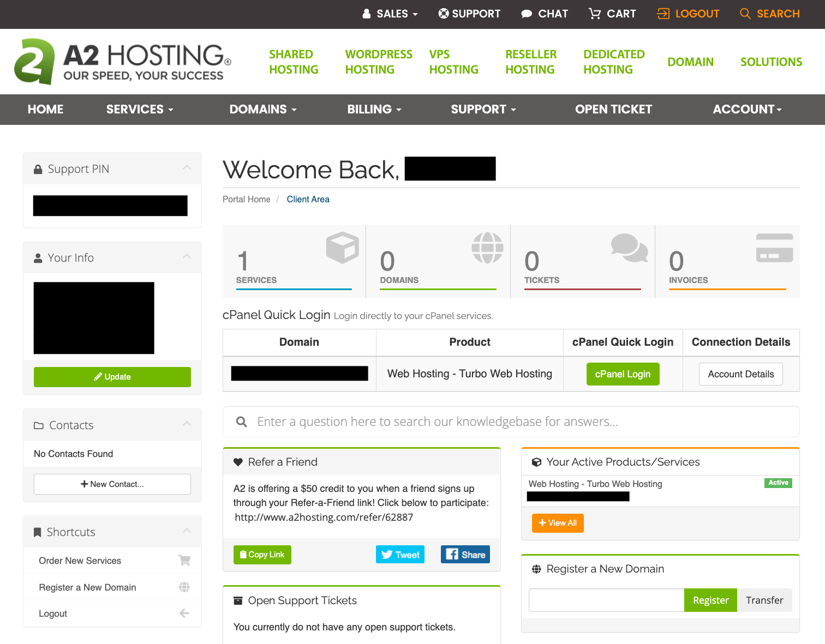Collapse the Support PIN panel chevron
The width and height of the screenshot is (825, 644).
pos(187,167)
